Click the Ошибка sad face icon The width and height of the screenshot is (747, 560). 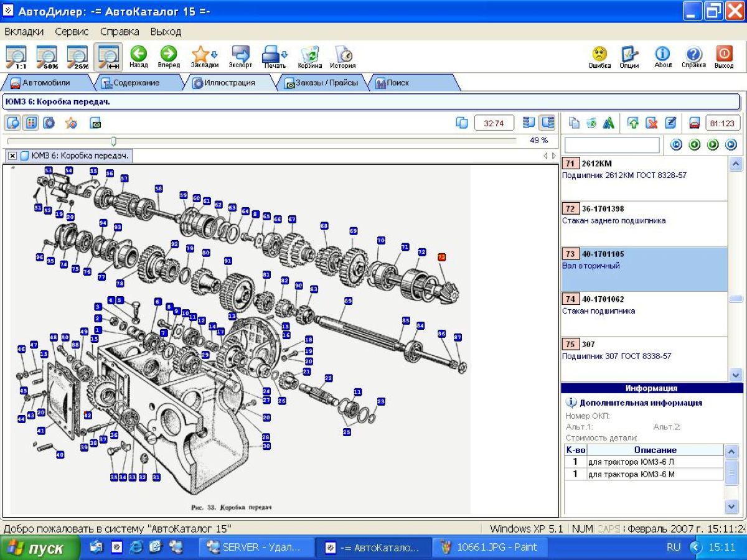coord(599,57)
